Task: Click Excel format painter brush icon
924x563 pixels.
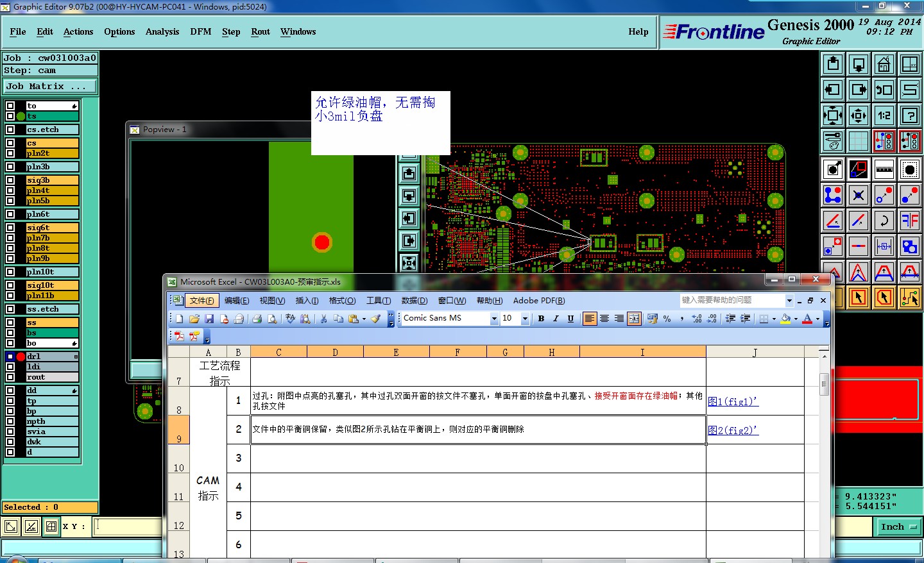Action: point(376,319)
